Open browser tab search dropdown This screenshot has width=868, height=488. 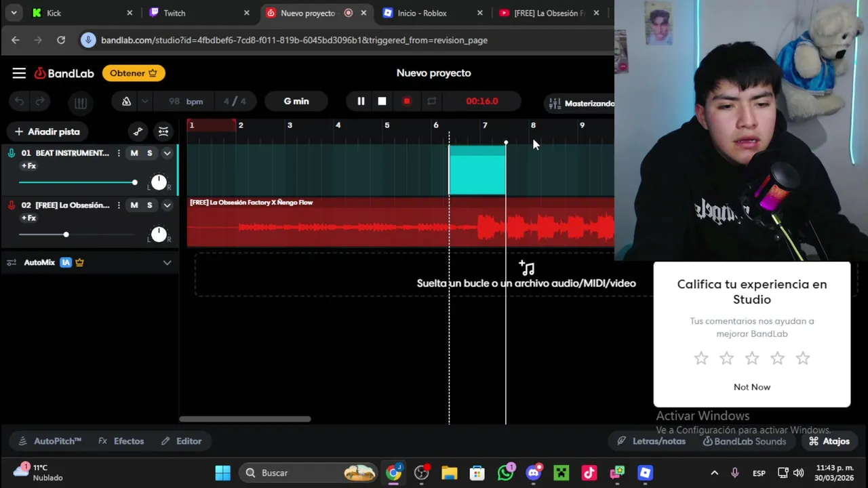point(14,13)
